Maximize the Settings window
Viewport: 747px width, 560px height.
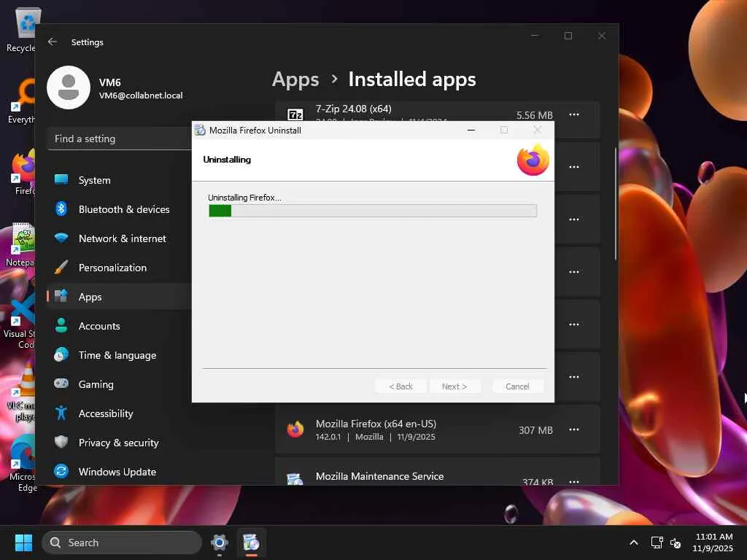click(x=568, y=36)
